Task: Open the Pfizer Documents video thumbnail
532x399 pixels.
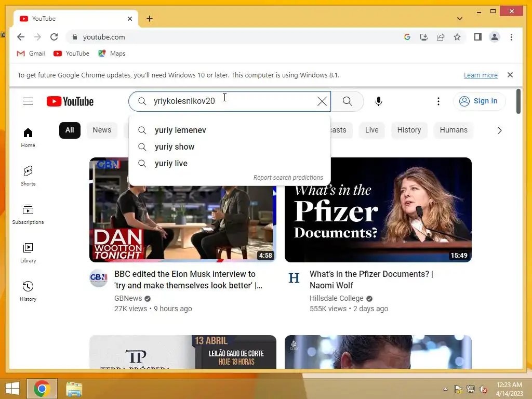Action: pyautogui.click(x=378, y=210)
